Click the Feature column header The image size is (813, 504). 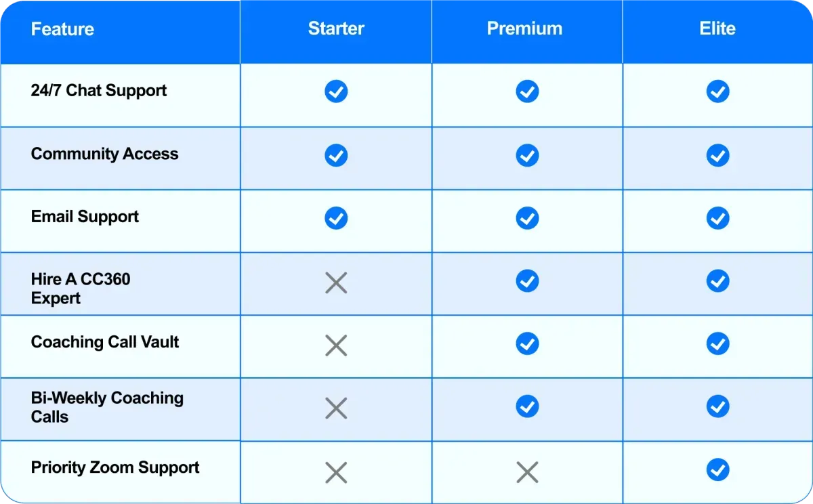pyautogui.click(x=62, y=29)
